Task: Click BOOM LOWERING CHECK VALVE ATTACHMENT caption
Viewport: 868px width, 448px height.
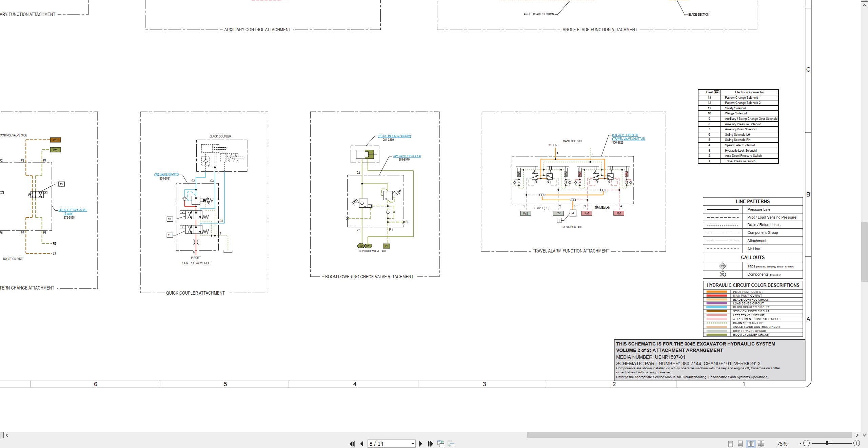Action: click(369, 277)
